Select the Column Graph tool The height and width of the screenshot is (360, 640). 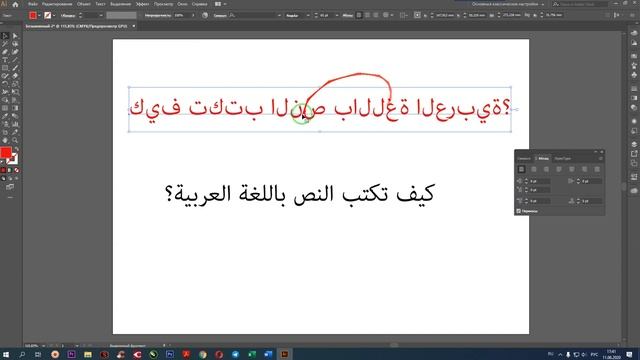(15, 124)
